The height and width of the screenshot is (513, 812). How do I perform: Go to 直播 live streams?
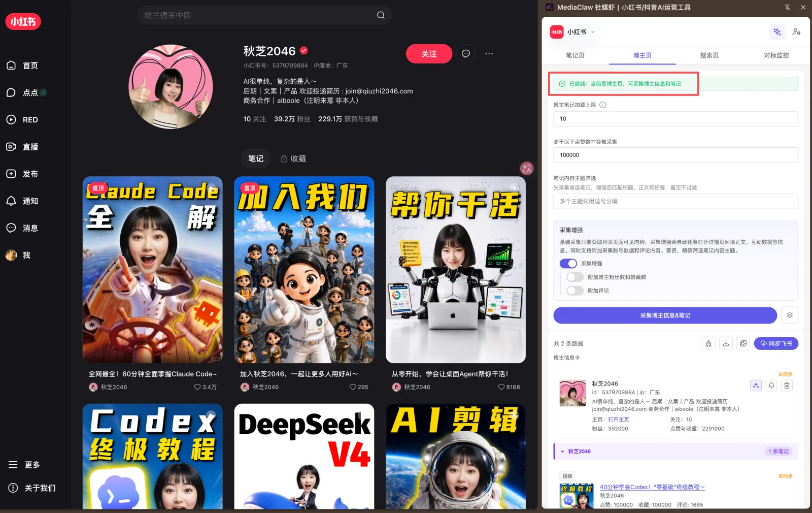point(22,147)
